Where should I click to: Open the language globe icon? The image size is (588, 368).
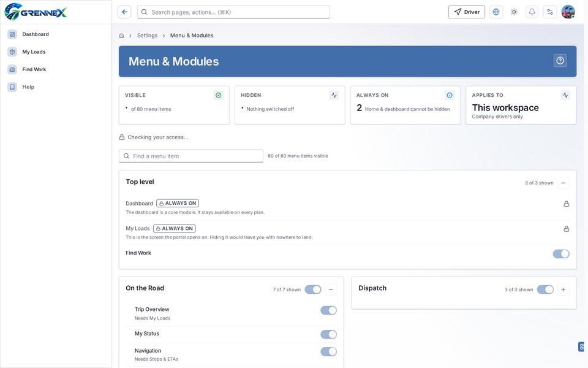pyautogui.click(x=496, y=12)
